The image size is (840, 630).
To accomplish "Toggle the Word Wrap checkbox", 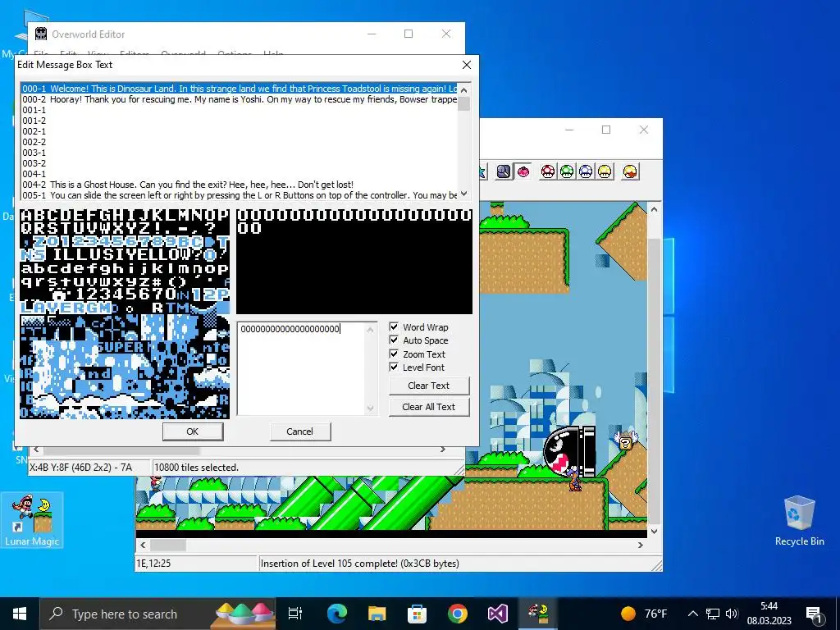I will [394, 326].
